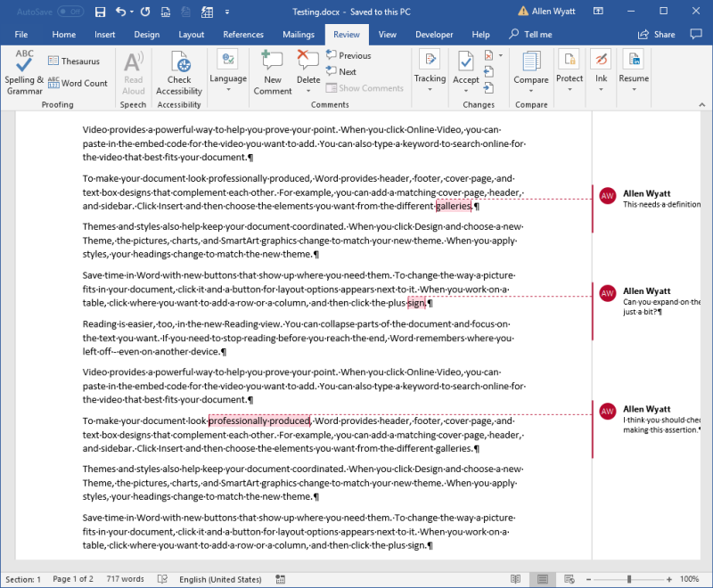Click the highlighted text 'professionally produced'
Viewport: 713px width, 588px height.
[259, 421]
